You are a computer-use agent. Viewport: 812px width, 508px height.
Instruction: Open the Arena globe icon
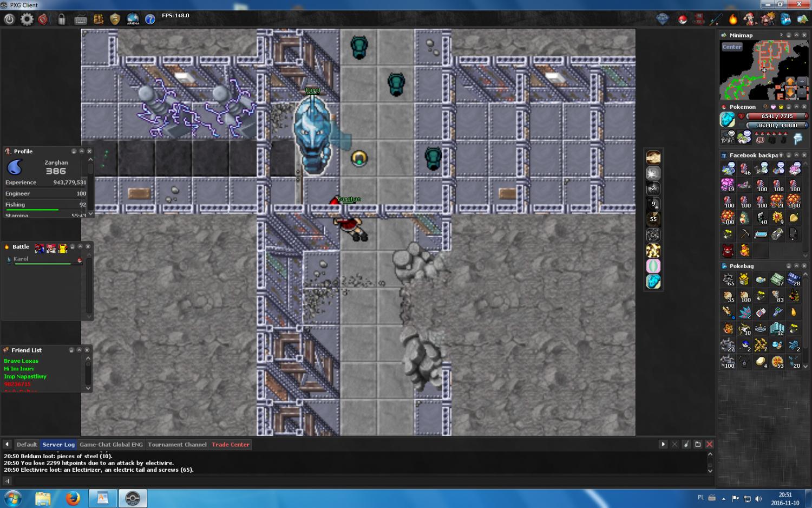[133, 19]
